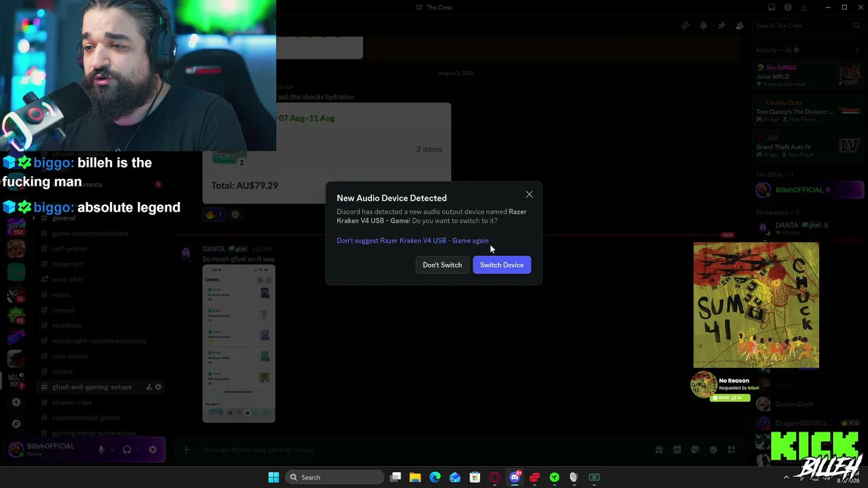
Task: Open the recommended-games channel
Action: 86,418
